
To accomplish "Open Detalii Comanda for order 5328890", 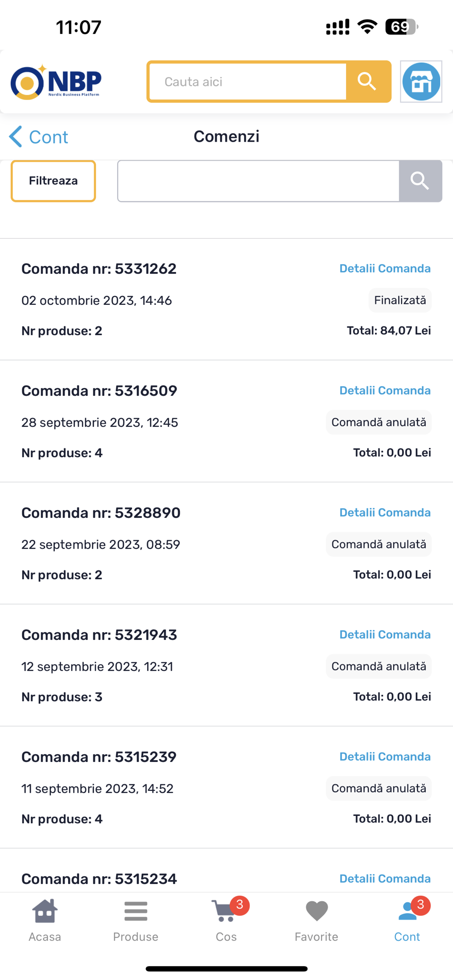I will [x=385, y=513].
